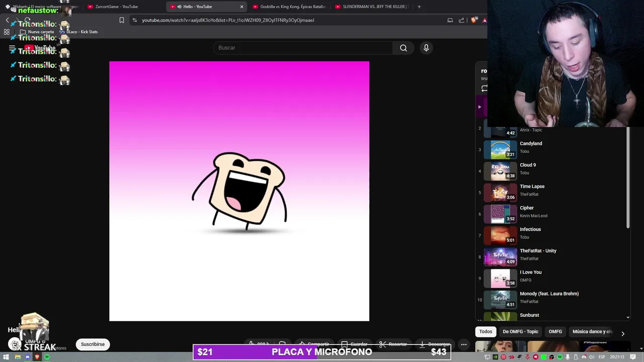
Task: Click the Guardar save button
Action: [354, 344]
